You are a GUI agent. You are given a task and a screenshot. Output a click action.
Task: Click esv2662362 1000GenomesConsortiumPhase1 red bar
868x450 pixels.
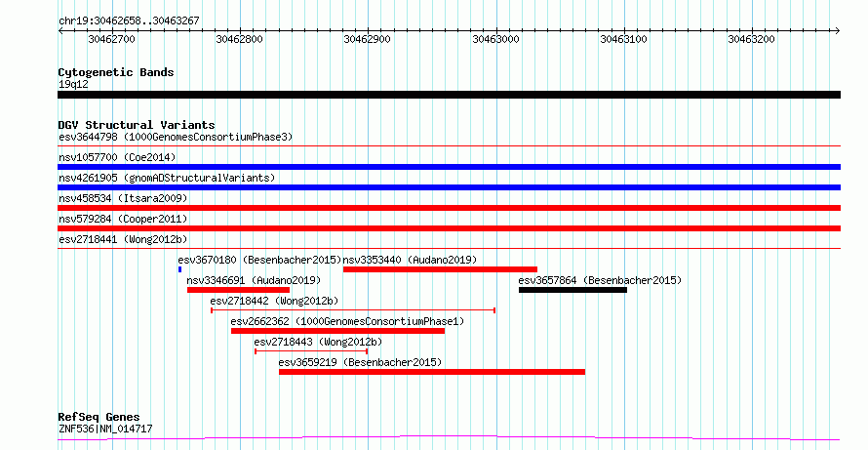[337, 331]
